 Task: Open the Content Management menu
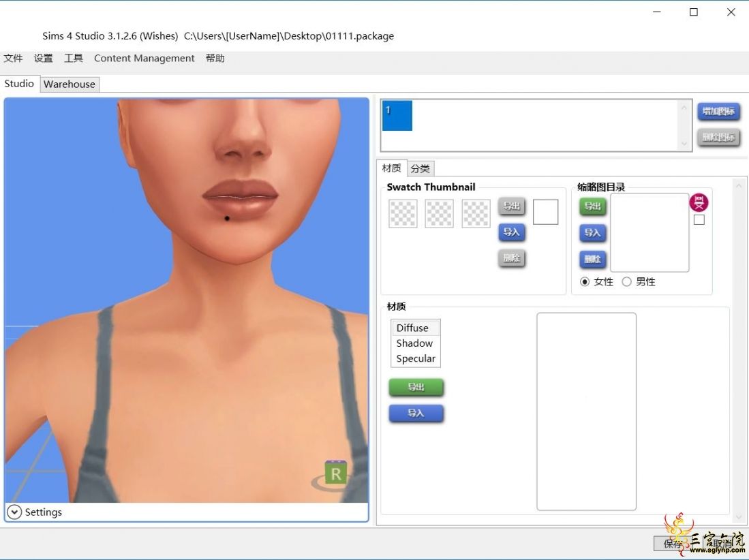point(144,58)
